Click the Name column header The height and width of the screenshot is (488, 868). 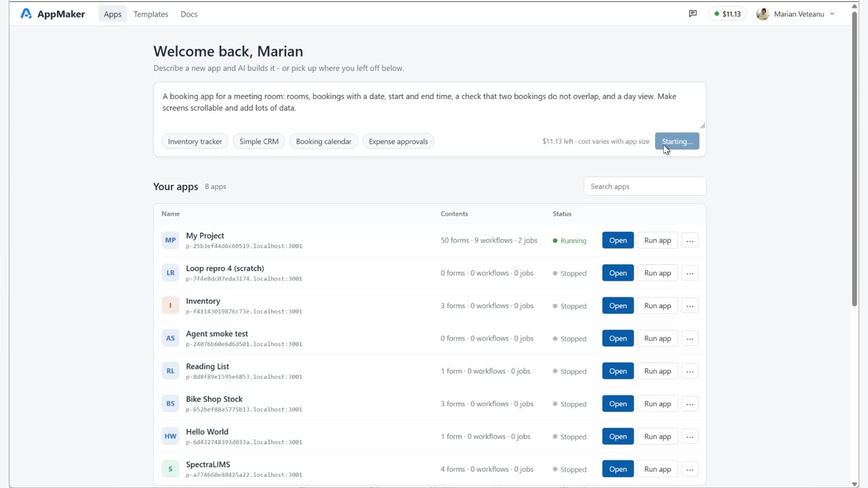[x=171, y=213]
